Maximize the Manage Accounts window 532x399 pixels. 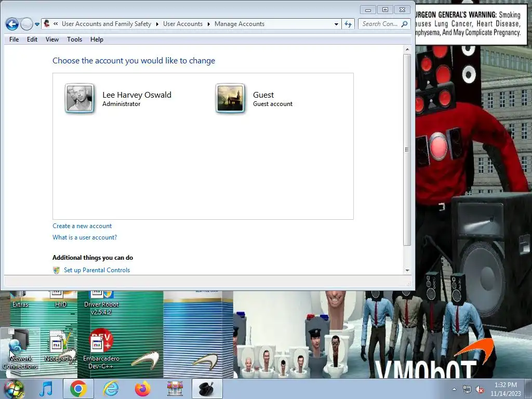point(385,10)
